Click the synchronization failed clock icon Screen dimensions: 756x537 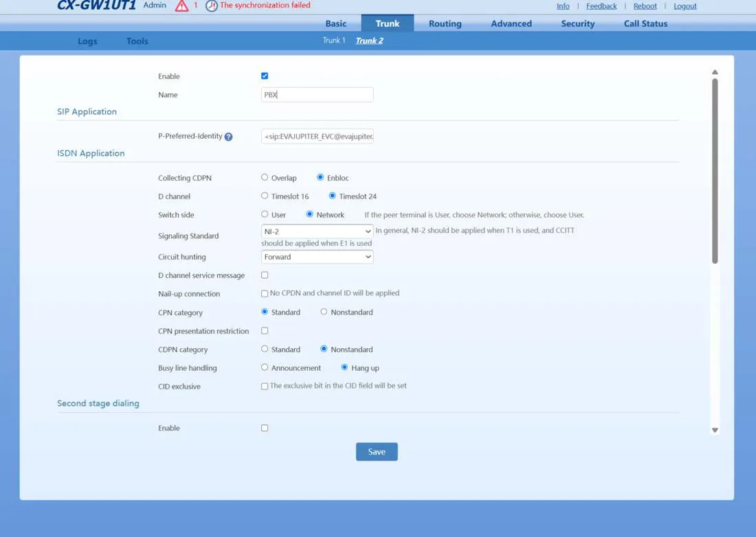pos(211,5)
